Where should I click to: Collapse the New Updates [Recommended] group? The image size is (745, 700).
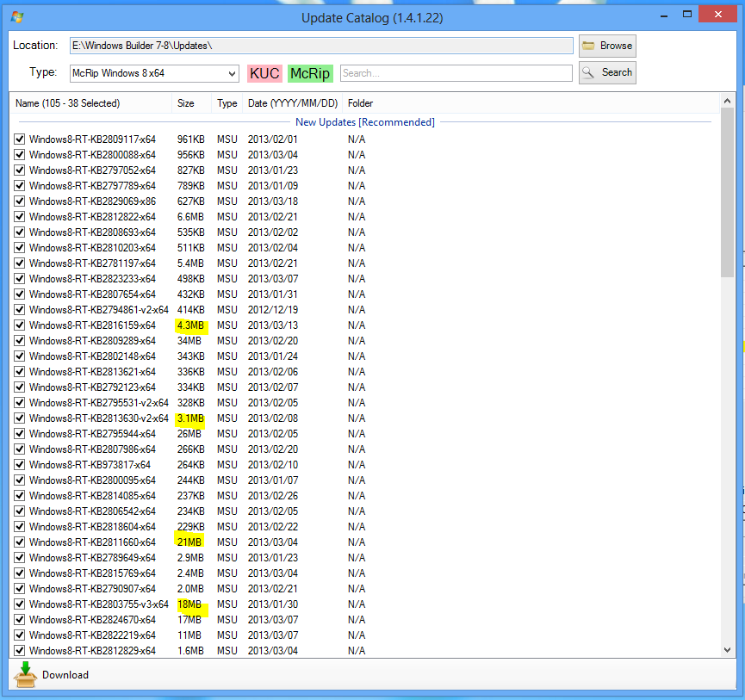[365, 122]
